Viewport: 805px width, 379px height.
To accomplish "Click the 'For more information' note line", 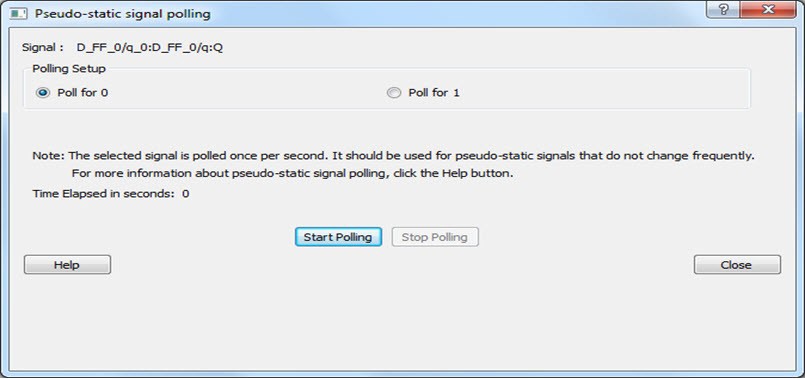I will coord(293,174).
